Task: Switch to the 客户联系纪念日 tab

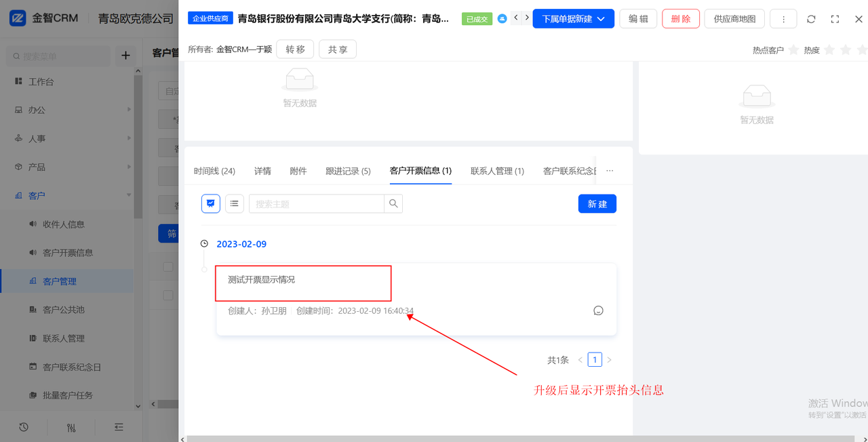Action: pyautogui.click(x=569, y=171)
